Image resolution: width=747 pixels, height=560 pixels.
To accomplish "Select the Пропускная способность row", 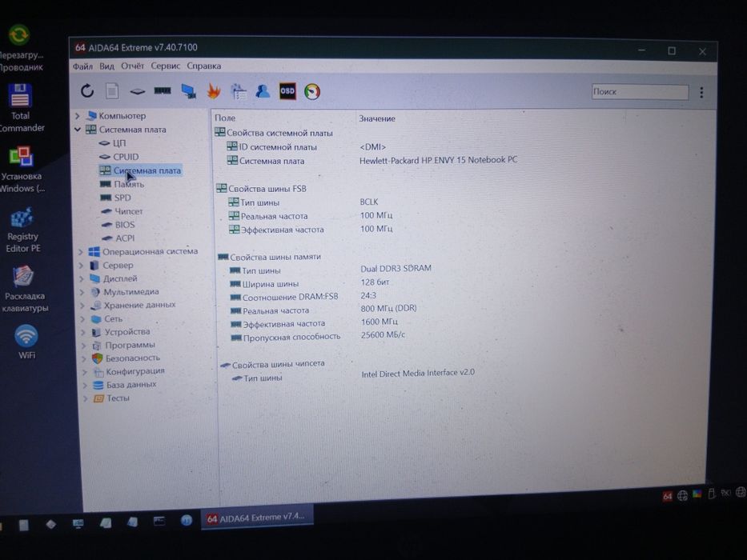I will pos(318,336).
